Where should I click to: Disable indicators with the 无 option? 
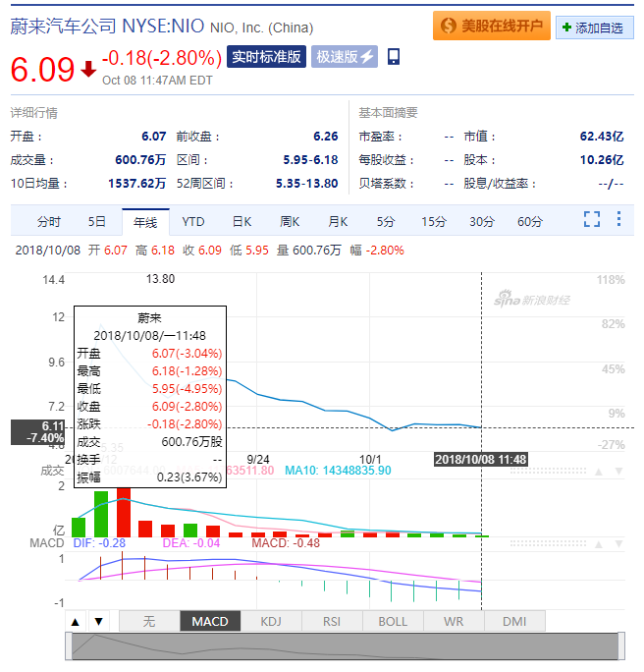click(149, 622)
